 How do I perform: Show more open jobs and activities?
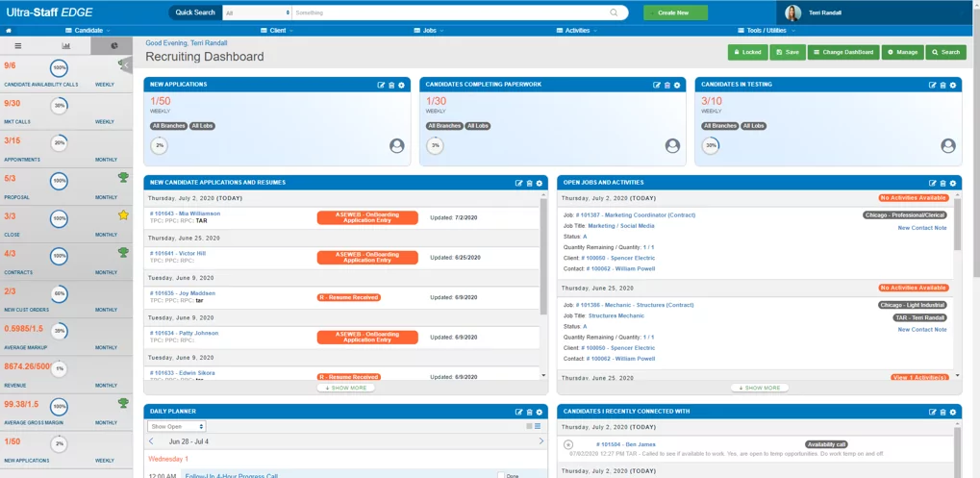pos(760,388)
